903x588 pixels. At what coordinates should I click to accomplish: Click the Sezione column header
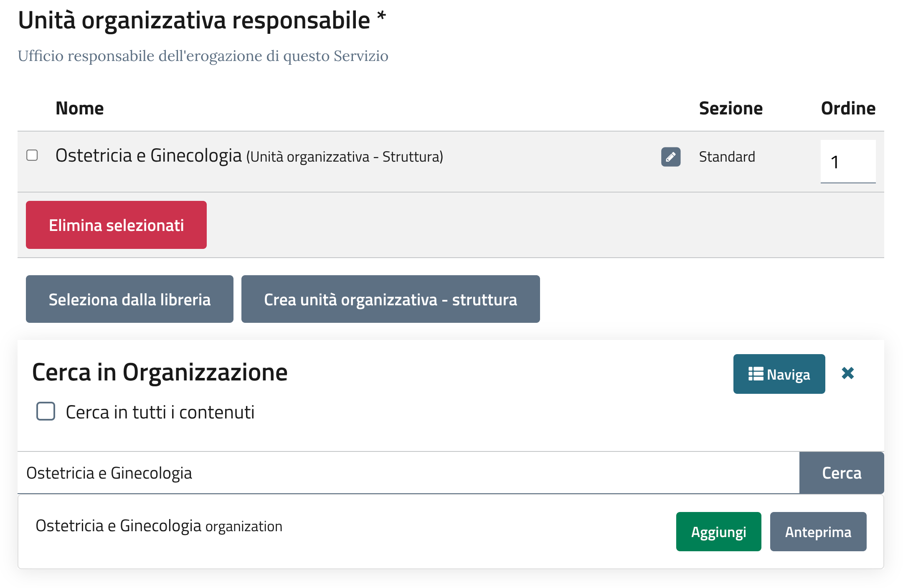point(731,109)
